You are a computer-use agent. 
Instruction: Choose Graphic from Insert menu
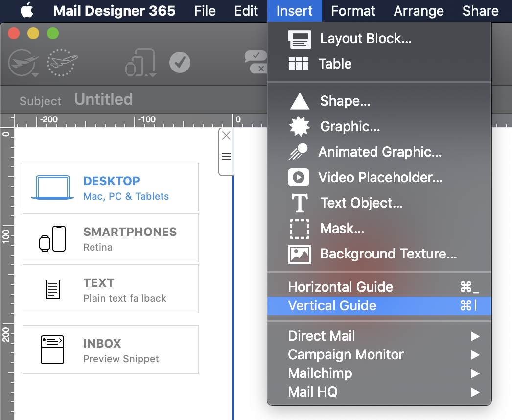coord(379,126)
